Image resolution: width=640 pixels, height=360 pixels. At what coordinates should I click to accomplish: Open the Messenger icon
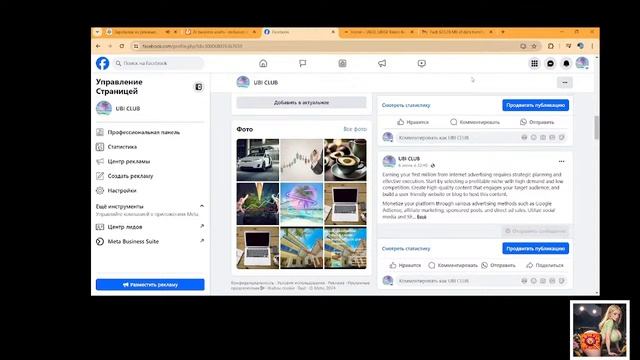[x=550, y=63]
